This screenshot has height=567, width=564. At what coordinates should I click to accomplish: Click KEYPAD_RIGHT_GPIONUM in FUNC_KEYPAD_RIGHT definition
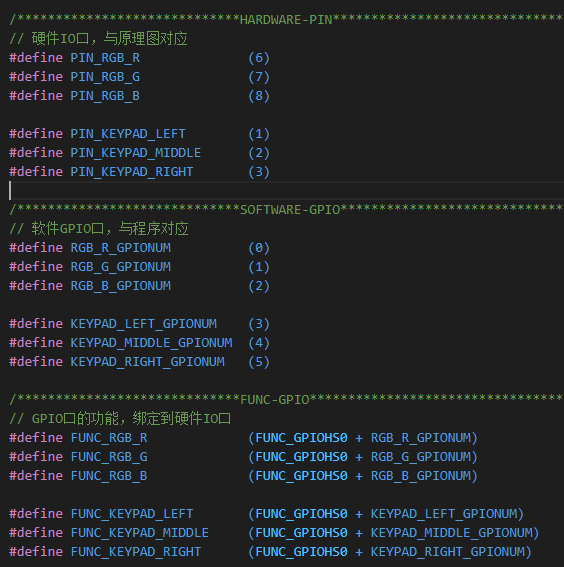coord(448,552)
